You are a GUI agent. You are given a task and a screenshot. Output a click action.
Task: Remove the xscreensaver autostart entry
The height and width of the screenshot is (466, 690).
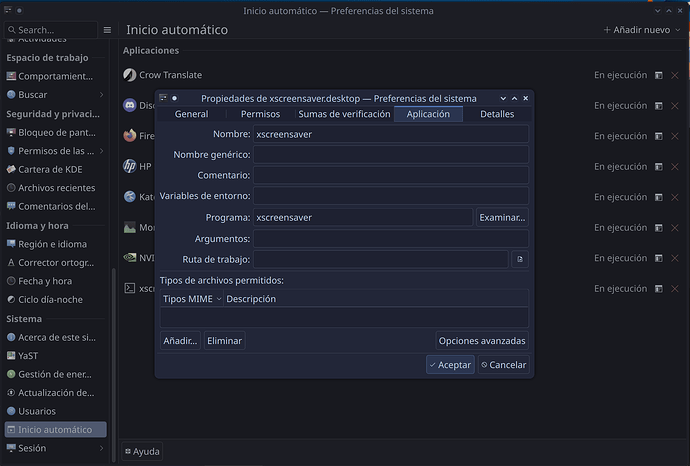click(675, 289)
